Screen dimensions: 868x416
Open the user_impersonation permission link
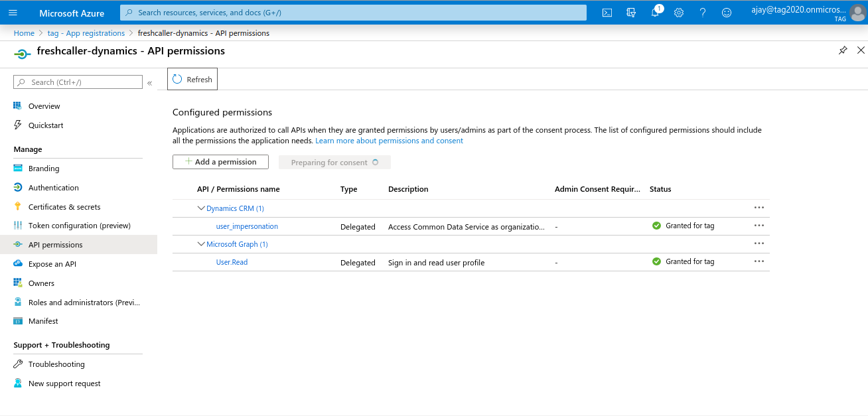pyautogui.click(x=247, y=226)
